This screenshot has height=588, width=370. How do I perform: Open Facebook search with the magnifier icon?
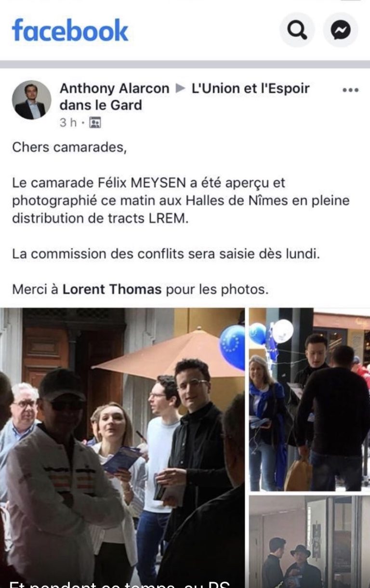tap(297, 30)
